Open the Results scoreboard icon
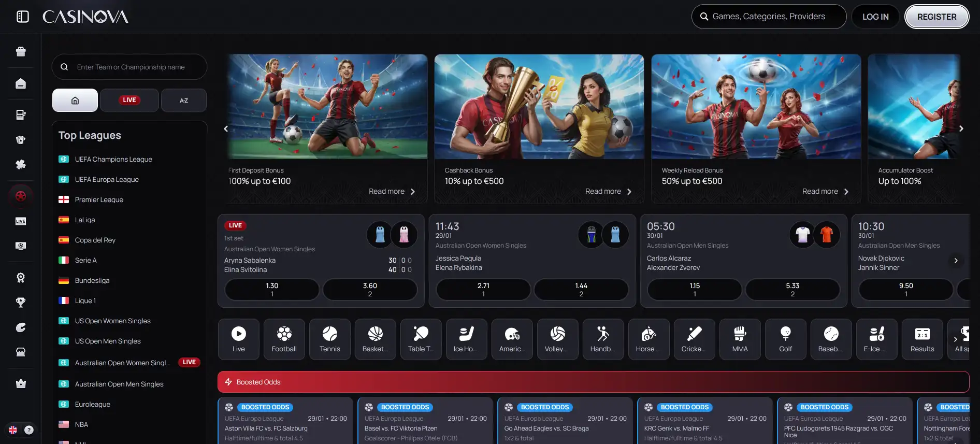 coord(922,339)
